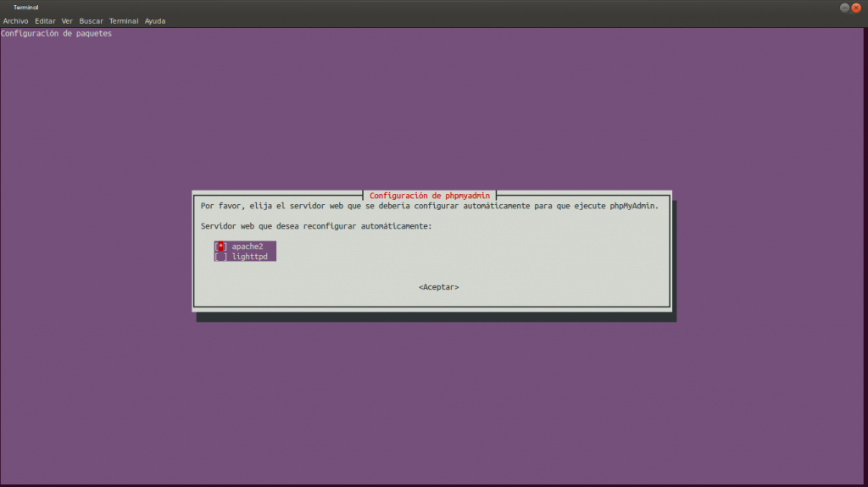Open the Editar menu
Image resolution: width=868 pixels, height=487 pixels.
coord(45,21)
